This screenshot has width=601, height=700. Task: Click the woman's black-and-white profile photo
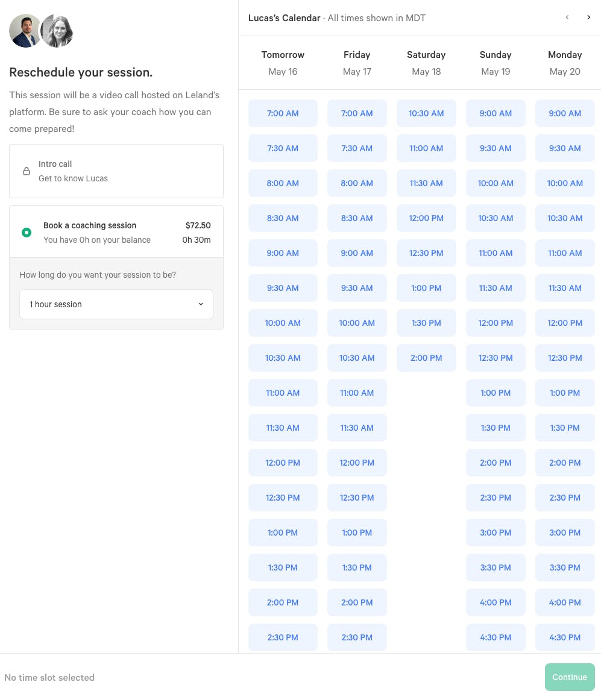[x=58, y=31]
